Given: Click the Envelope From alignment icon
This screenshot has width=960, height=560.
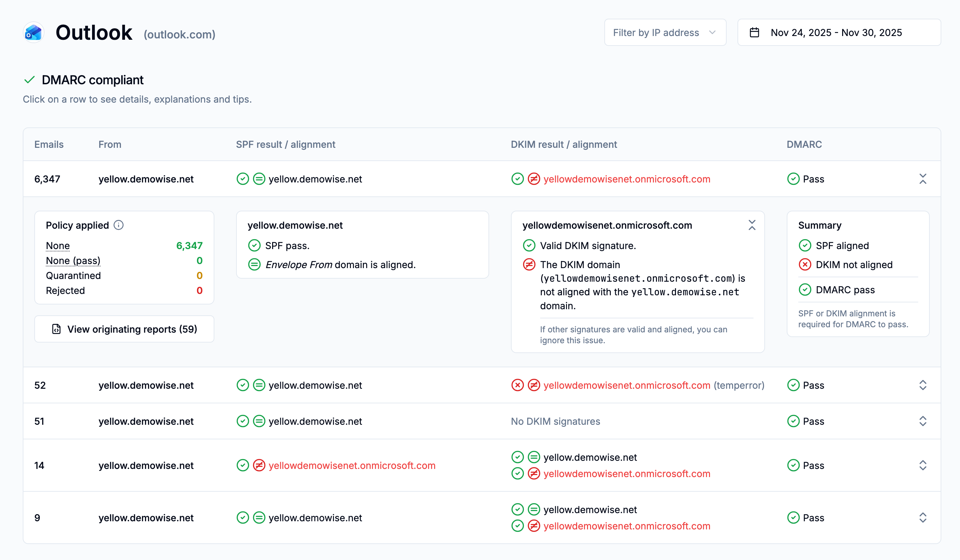Looking at the screenshot, I should coord(254,264).
